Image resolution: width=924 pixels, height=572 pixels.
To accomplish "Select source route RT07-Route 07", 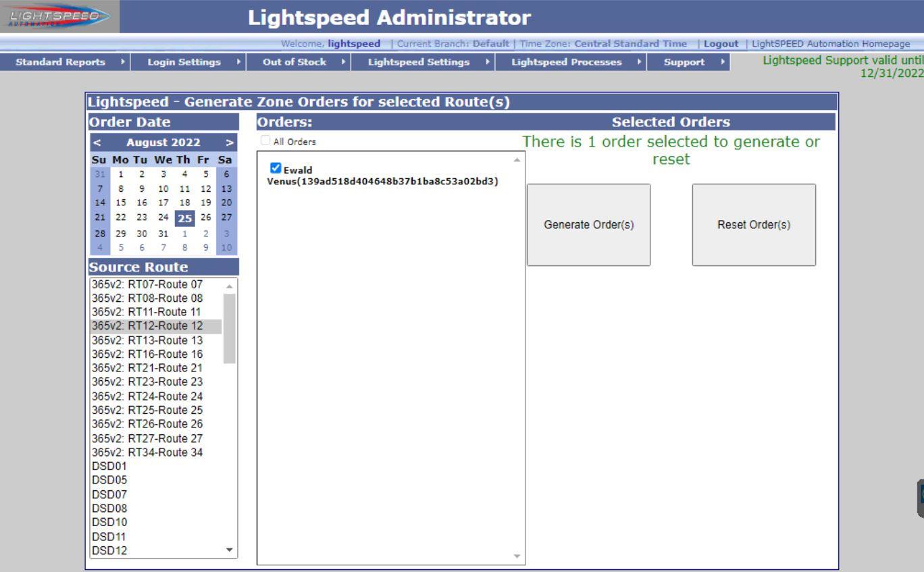I will (x=157, y=284).
